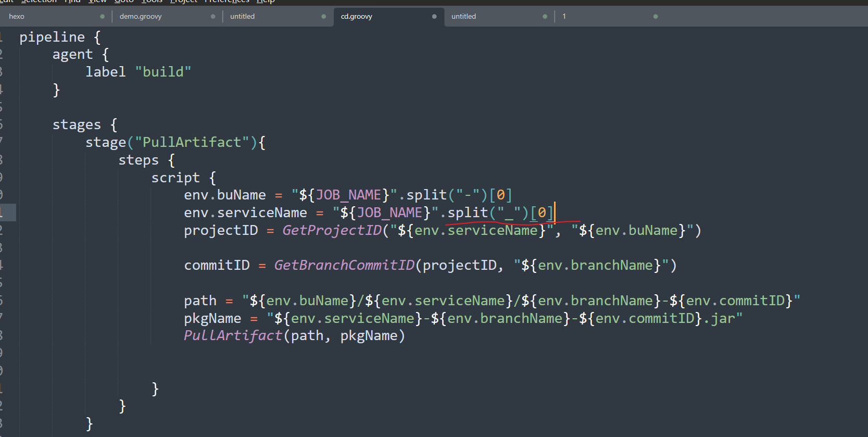Viewport: 868px width, 437px height.
Task: Select the untitled tab right of cd.groovy
Action: click(x=463, y=16)
